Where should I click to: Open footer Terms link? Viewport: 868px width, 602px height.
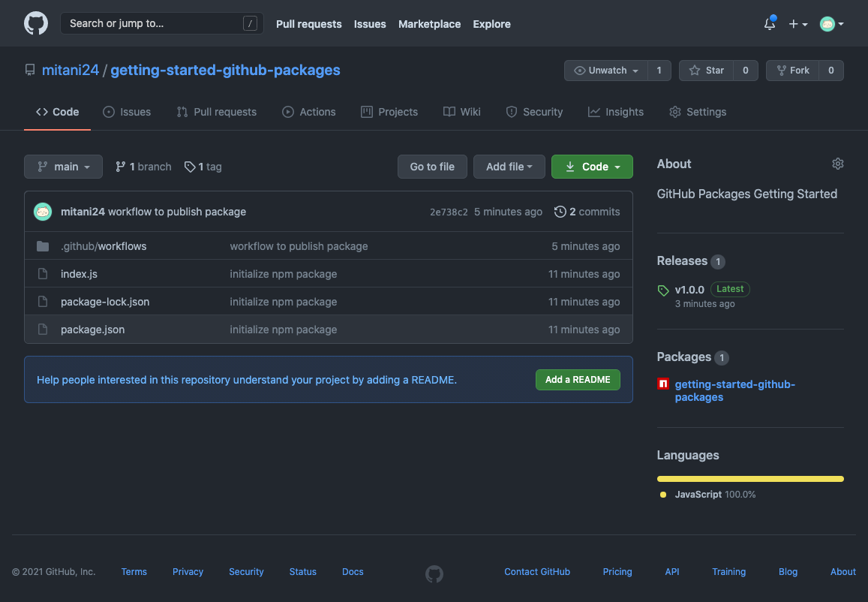tap(134, 571)
